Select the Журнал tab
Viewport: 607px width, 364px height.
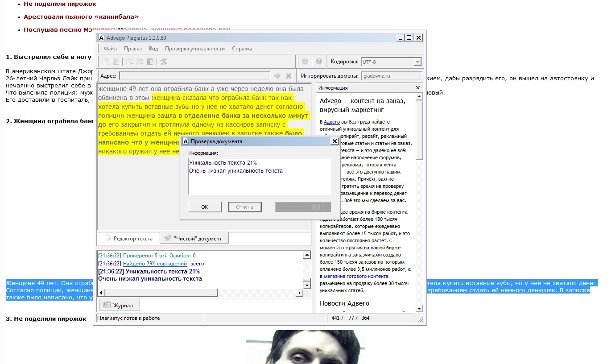(118, 306)
